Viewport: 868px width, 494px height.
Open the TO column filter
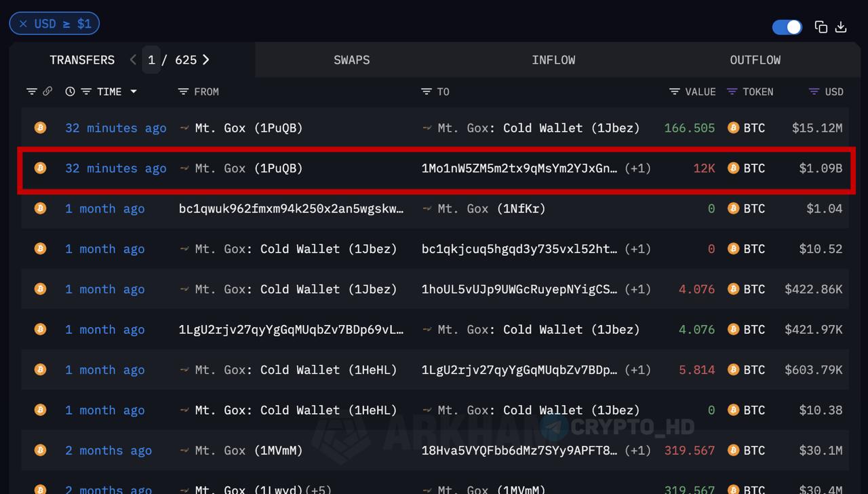(x=426, y=92)
